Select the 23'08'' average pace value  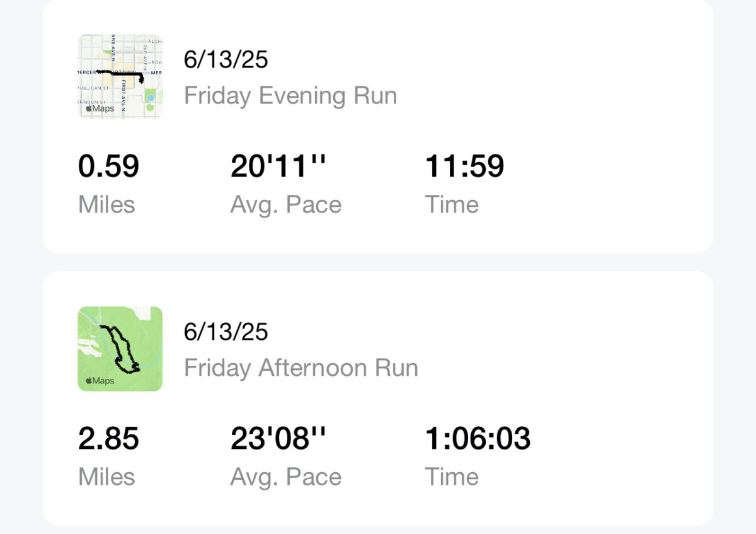(278, 439)
